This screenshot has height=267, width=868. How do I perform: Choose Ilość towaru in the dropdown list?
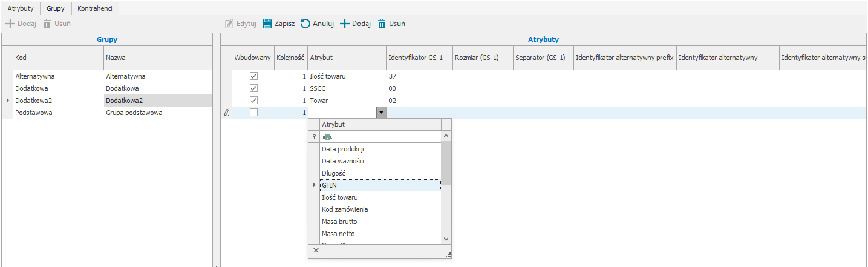[380, 197]
